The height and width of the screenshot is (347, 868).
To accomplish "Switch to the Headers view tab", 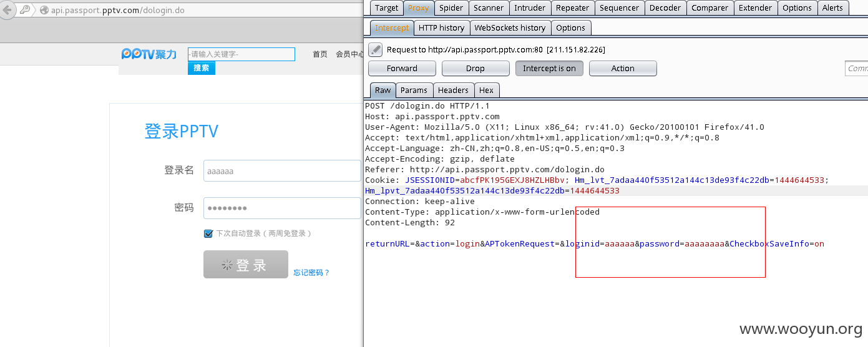I will coord(453,90).
